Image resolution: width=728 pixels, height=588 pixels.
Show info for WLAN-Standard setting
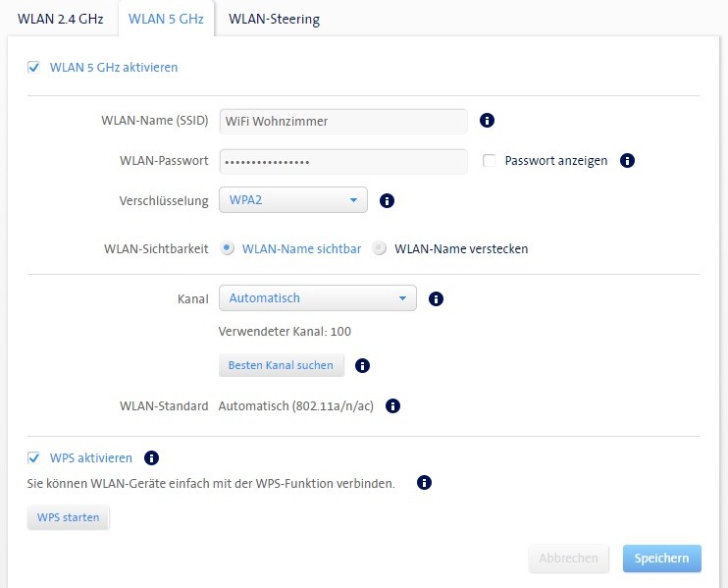pyautogui.click(x=393, y=405)
